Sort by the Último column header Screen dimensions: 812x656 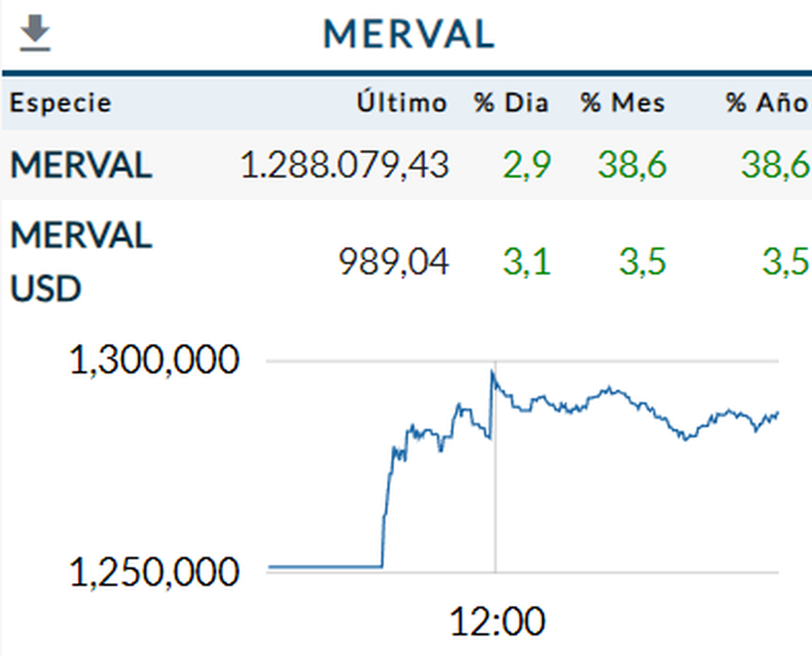tap(402, 103)
